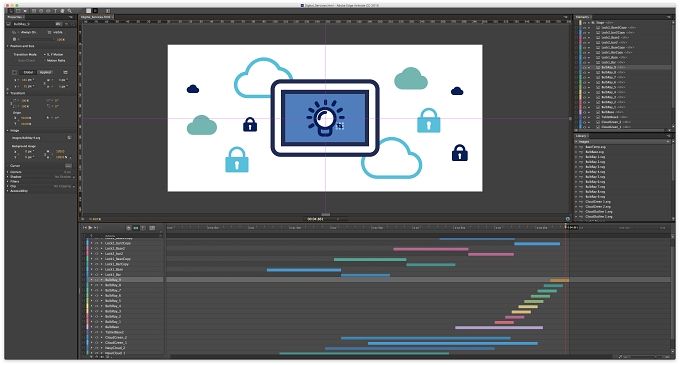Screen dimensions: 680x365
Task: Select the Zoom tool in the toolbar
Action: tap(69, 11)
